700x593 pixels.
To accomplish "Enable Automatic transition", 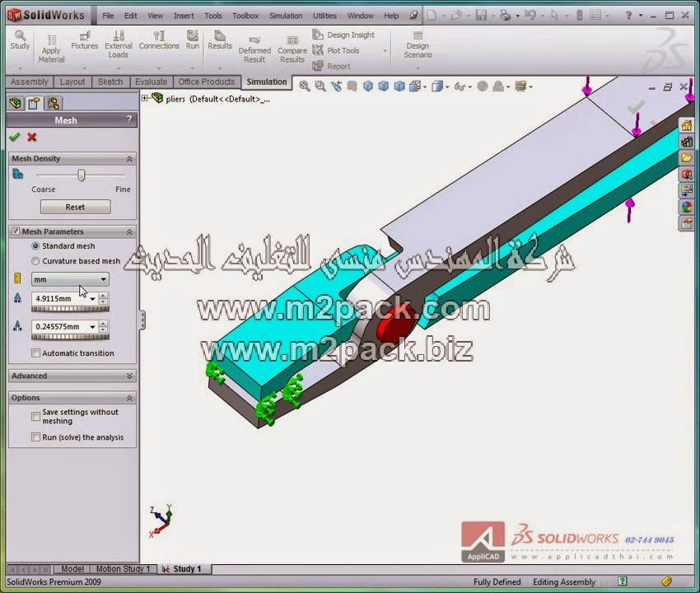I will coord(35,353).
